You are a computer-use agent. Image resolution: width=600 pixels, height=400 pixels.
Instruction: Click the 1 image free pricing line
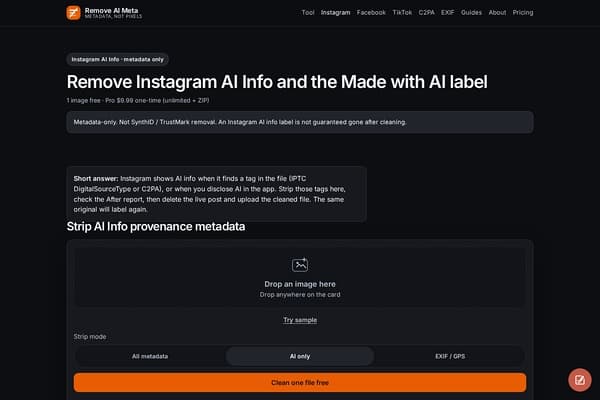(138, 100)
